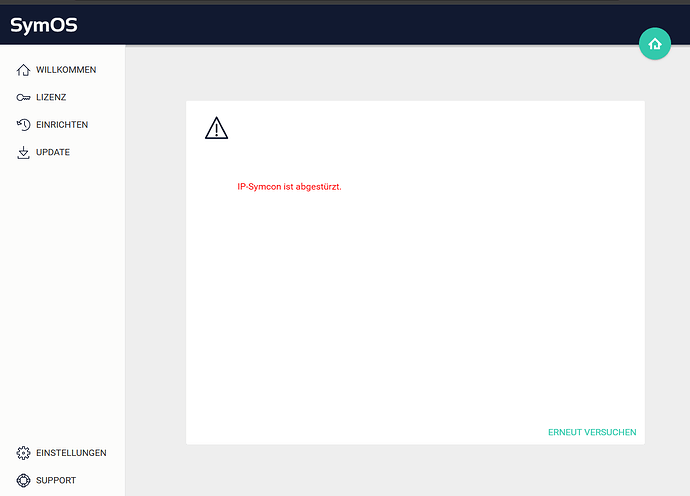Click the lifebuoy icon beside Support
Viewport: 690px width, 496px height.
tap(23, 480)
